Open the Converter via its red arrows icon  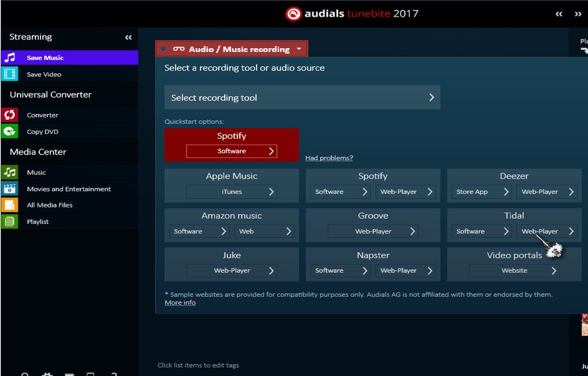tap(9, 115)
